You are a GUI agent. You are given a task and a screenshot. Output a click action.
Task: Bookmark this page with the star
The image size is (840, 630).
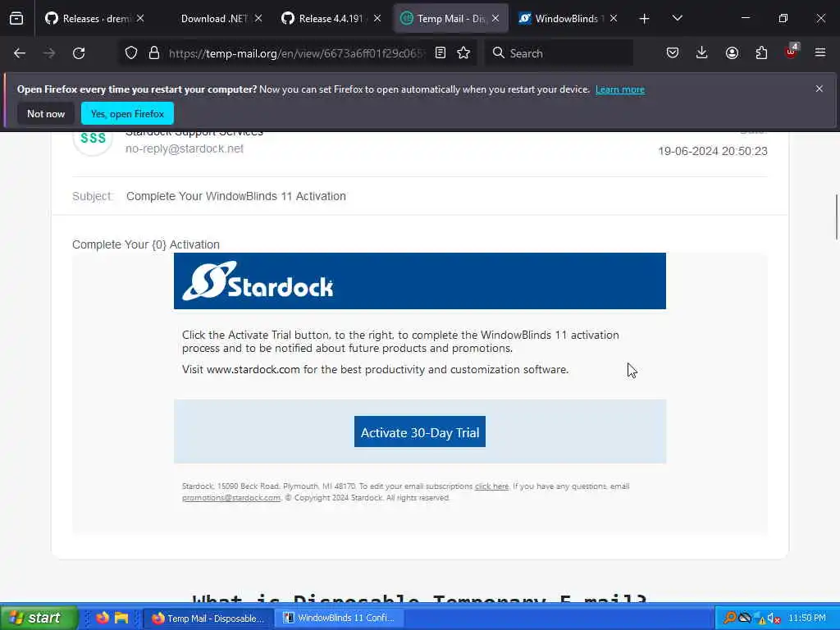(464, 53)
